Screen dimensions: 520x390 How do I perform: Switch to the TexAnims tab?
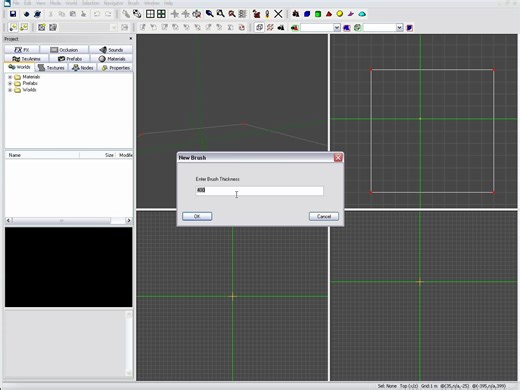pyautogui.click(x=26, y=59)
